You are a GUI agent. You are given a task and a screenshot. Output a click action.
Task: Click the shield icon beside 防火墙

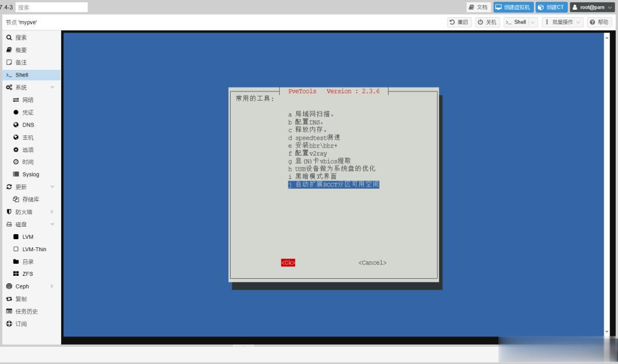[9, 212]
